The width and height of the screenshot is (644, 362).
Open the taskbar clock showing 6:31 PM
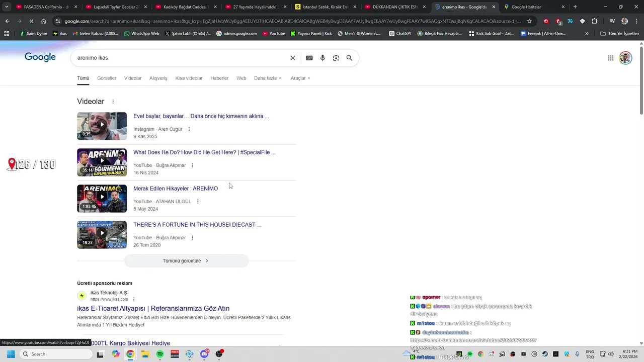coord(629,354)
